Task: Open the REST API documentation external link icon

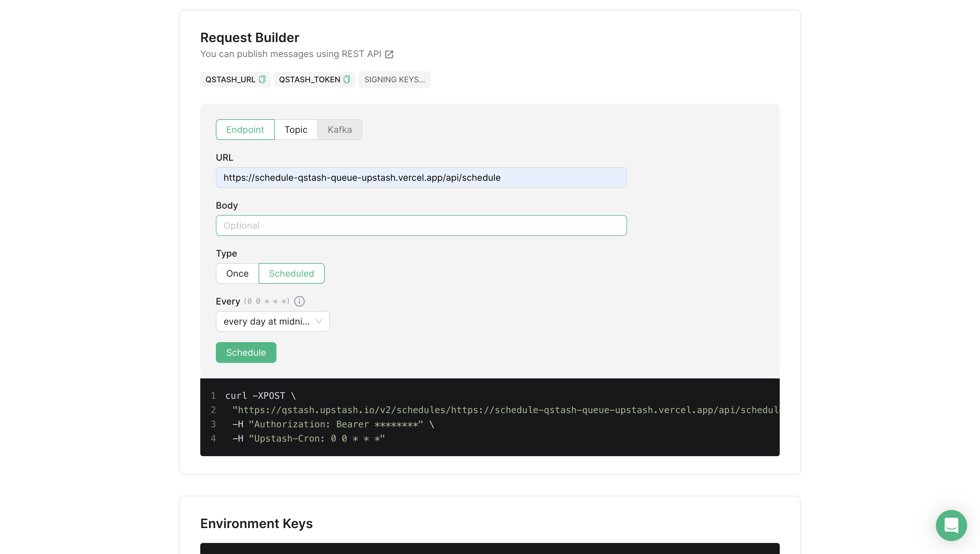Action: (x=389, y=54)
